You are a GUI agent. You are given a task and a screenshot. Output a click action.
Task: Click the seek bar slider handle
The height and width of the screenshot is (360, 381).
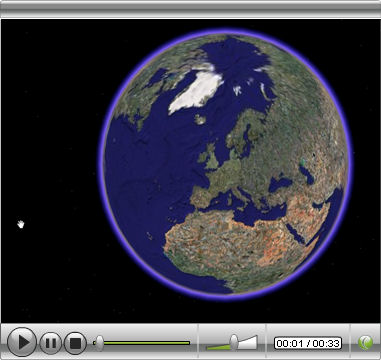click(x=99, y=343)
